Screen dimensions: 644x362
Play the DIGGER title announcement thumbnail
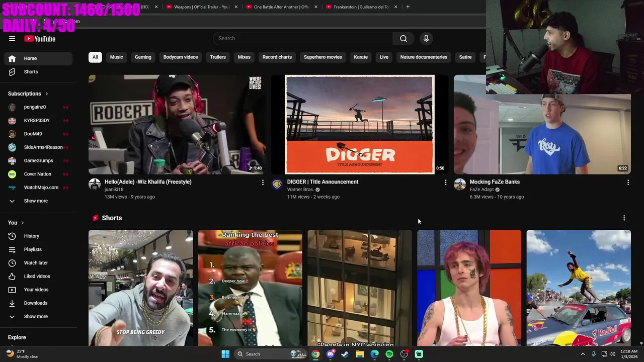pyautogui.click(x=359, y=125)
